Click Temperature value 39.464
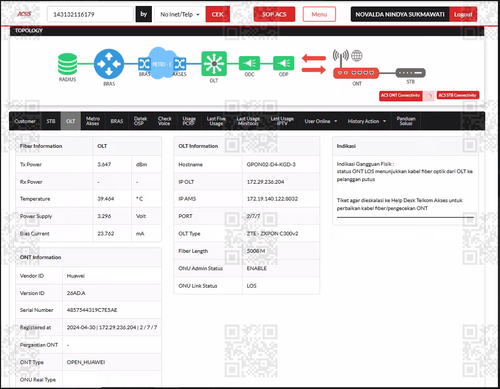500x389 pixels. 106,199
